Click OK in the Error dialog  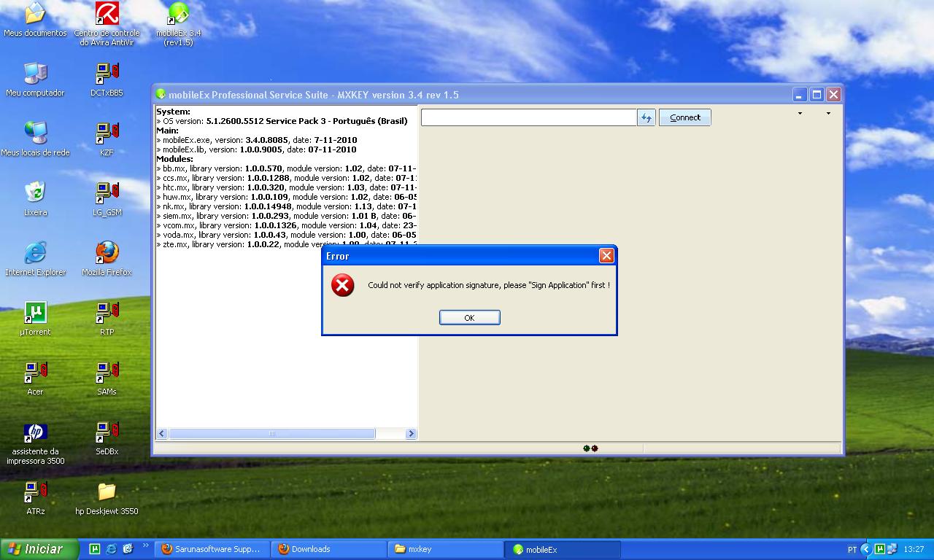coord(469,317)
